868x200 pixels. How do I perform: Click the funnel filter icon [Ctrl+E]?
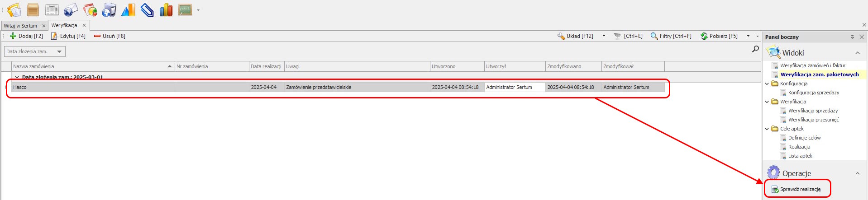(x=617, y=36)
